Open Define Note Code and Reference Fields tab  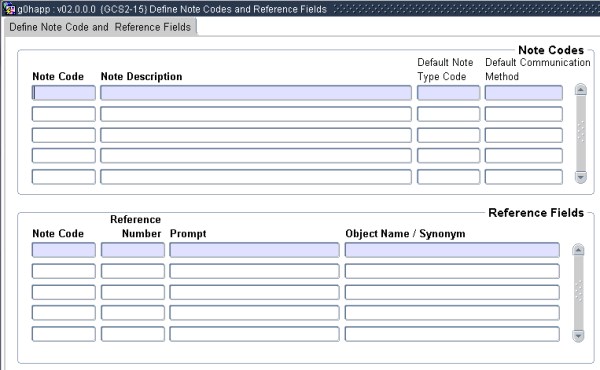tap(100, 27)
